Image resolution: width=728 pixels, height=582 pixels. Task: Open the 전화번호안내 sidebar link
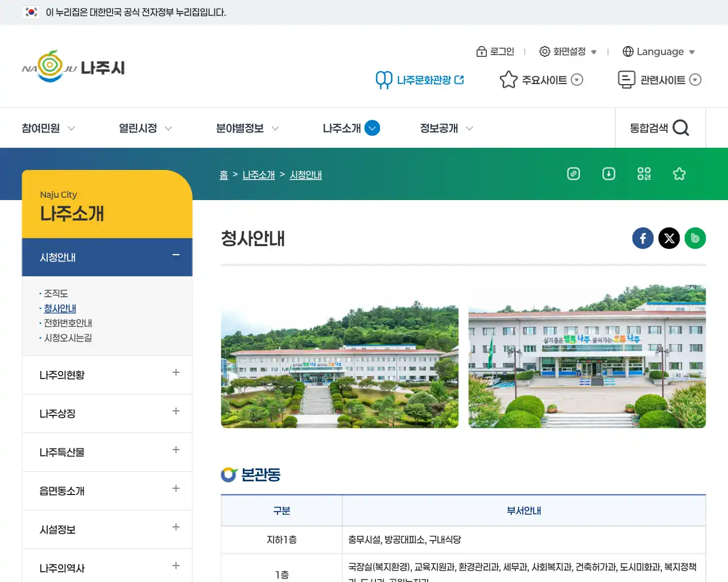point(68,323)
